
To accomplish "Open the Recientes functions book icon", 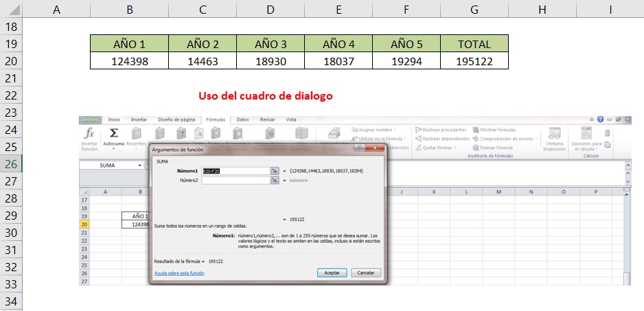I will pos(136,134).
